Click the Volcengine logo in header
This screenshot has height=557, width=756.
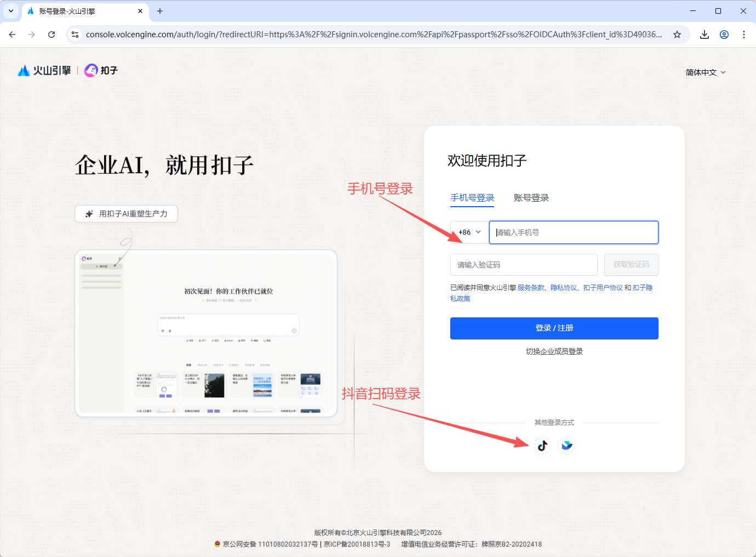pos(45,71)
